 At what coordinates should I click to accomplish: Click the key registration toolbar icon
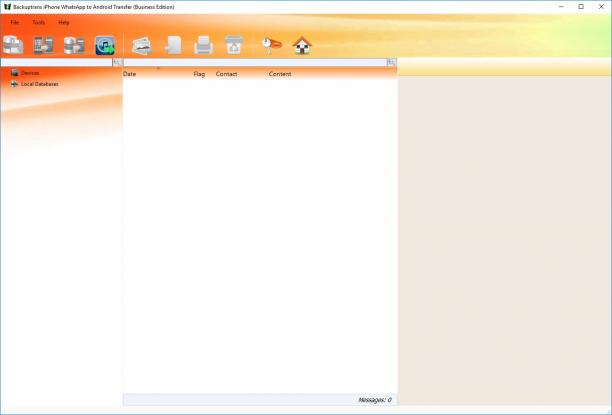coord(271,45)
